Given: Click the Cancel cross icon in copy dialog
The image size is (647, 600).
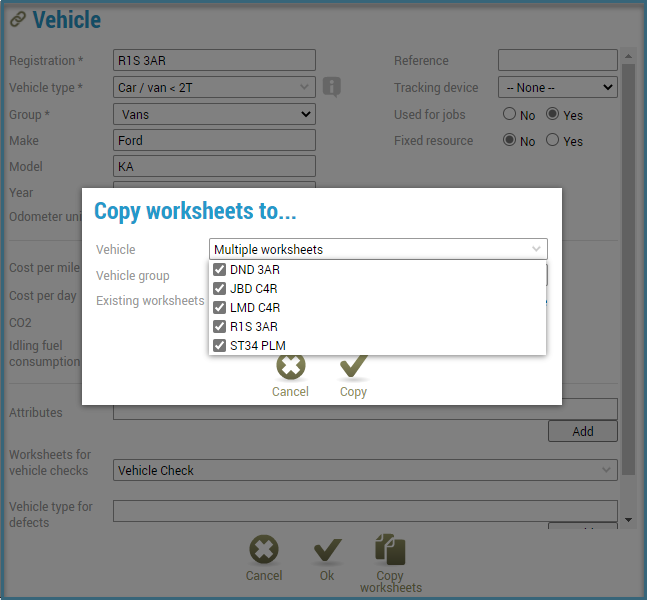Looking at the screenshot, I should click(291, 366).
